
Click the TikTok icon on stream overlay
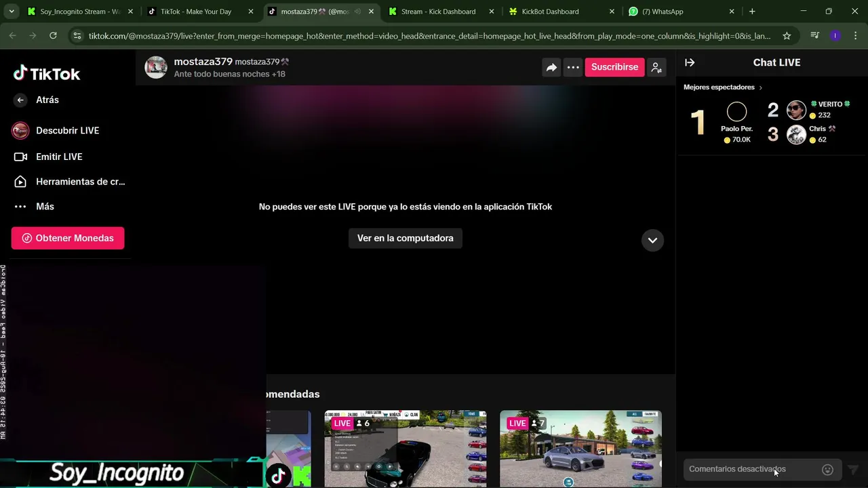pos(277,475)
